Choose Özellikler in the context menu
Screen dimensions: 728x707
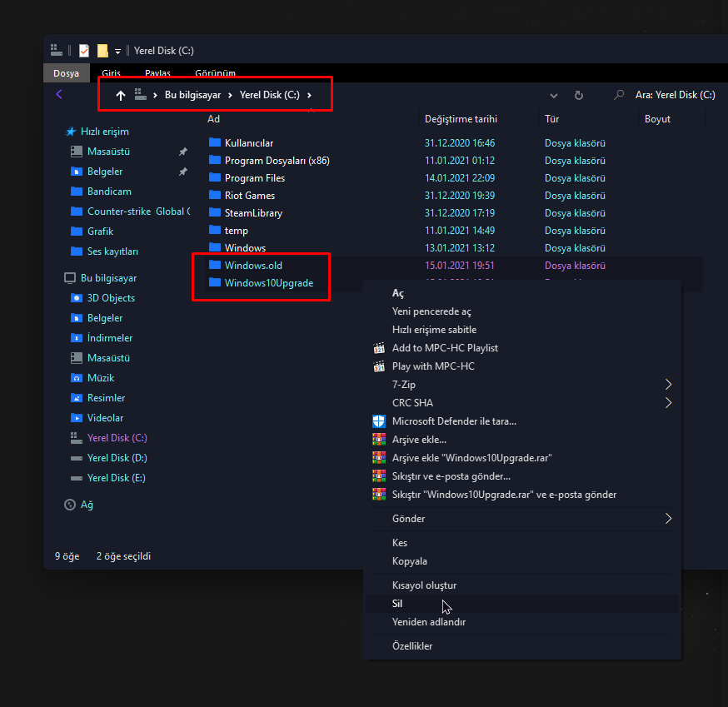[412, 645]
